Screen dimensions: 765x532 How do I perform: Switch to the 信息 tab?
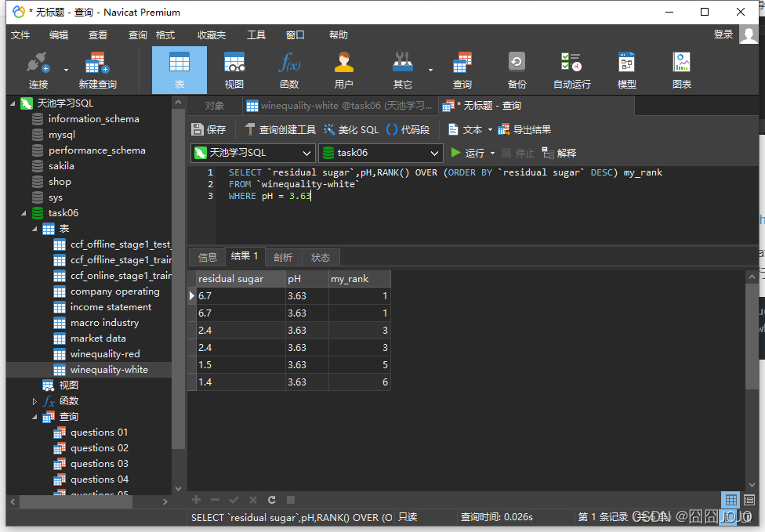[x=208, y=258]
